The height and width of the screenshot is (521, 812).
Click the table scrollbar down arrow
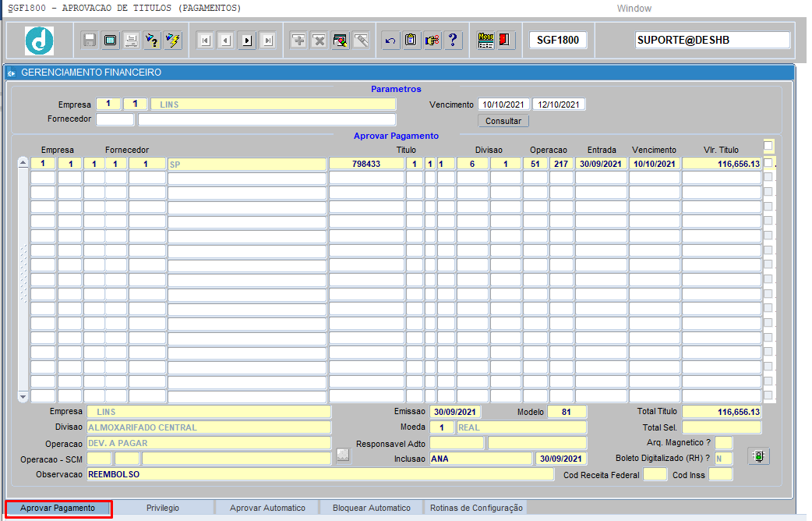pos(23,397)
